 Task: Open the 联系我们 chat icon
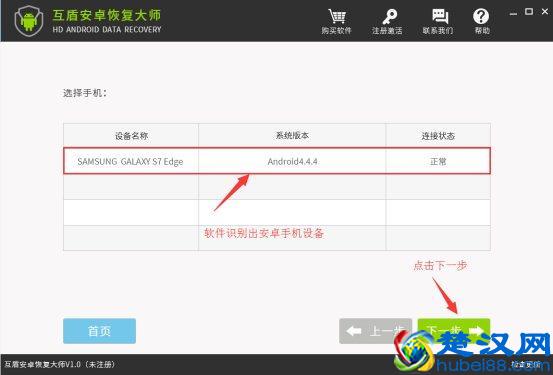pyautogui.click(x=440, y=17)
